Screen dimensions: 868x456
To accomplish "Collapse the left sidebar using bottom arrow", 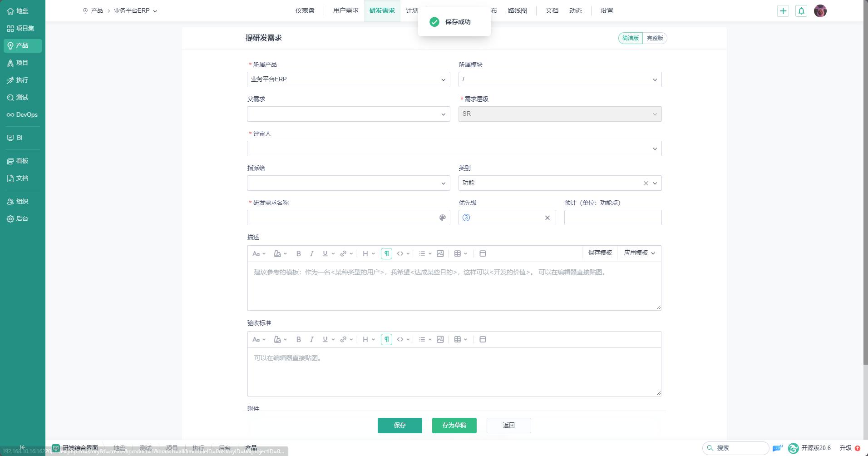I will tap(22, 447).
